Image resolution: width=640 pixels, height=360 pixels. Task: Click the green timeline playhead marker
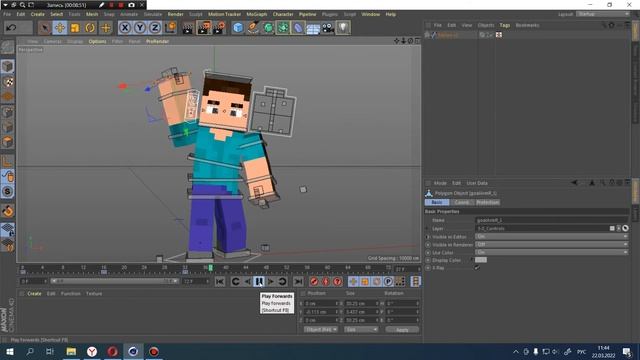point(211,268)
